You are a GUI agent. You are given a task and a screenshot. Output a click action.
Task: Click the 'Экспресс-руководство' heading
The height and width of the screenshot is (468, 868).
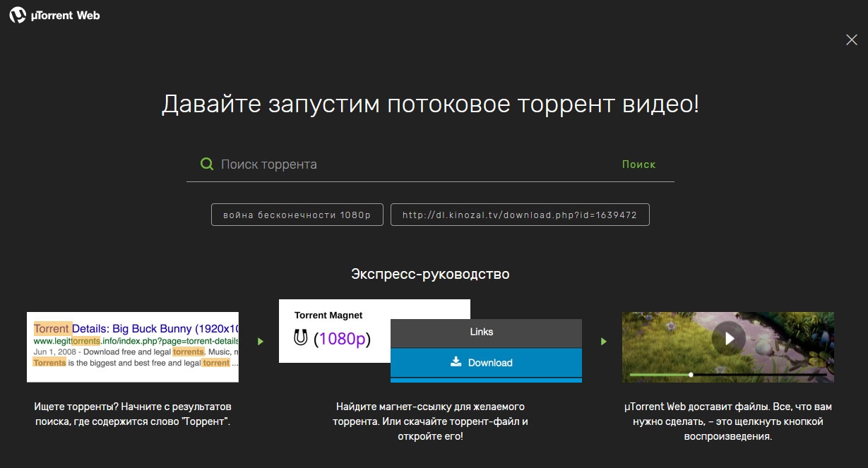(x=430, y=274)
